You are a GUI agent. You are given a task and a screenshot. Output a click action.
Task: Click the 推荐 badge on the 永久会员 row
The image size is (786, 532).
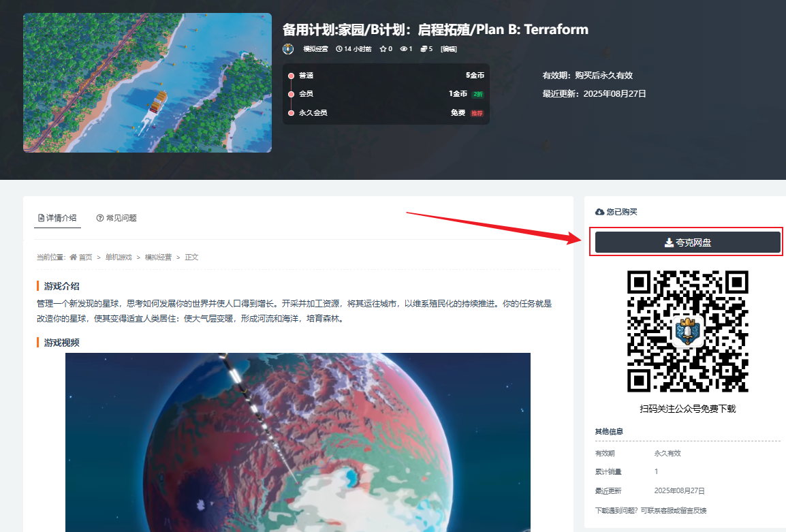477,113
